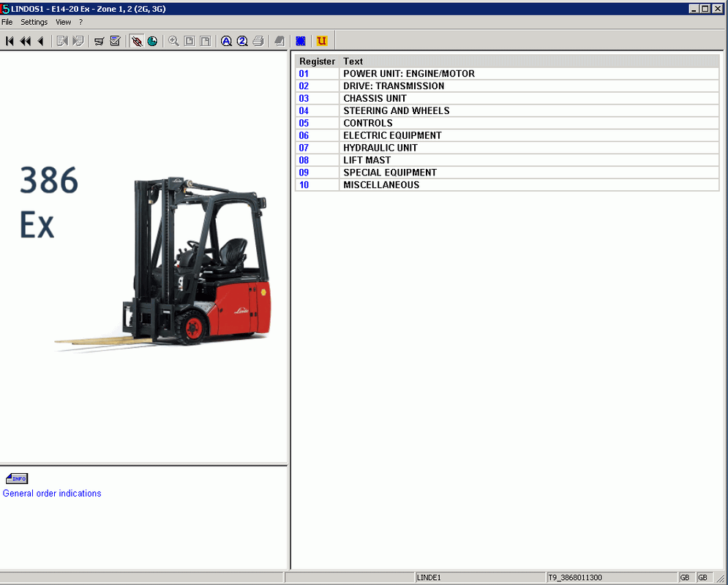The height and width of the screenshot is (585, 728).
Task: Click the grayed notepad icon
Action: tap(279, 41)
